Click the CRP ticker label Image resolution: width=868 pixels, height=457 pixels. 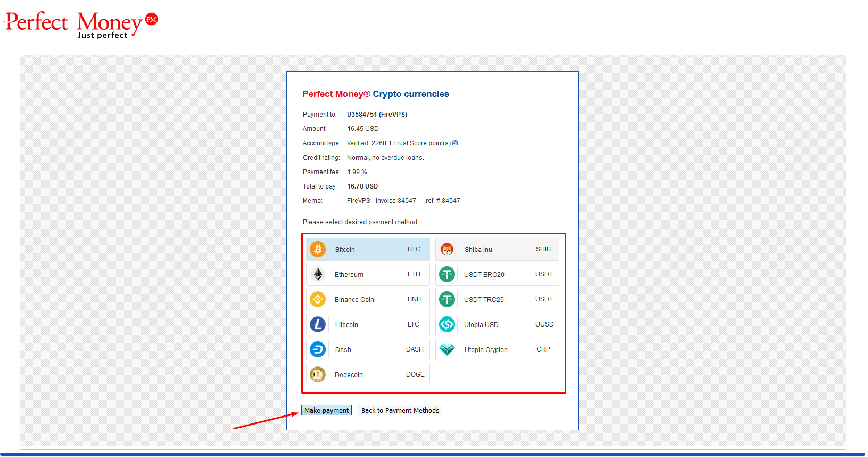pos(543,349)
